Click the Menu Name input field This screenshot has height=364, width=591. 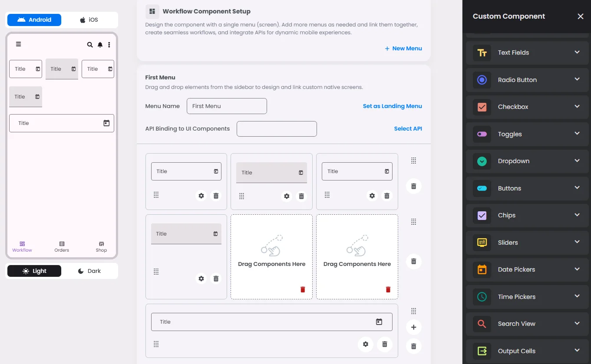[x=227, y=106]
